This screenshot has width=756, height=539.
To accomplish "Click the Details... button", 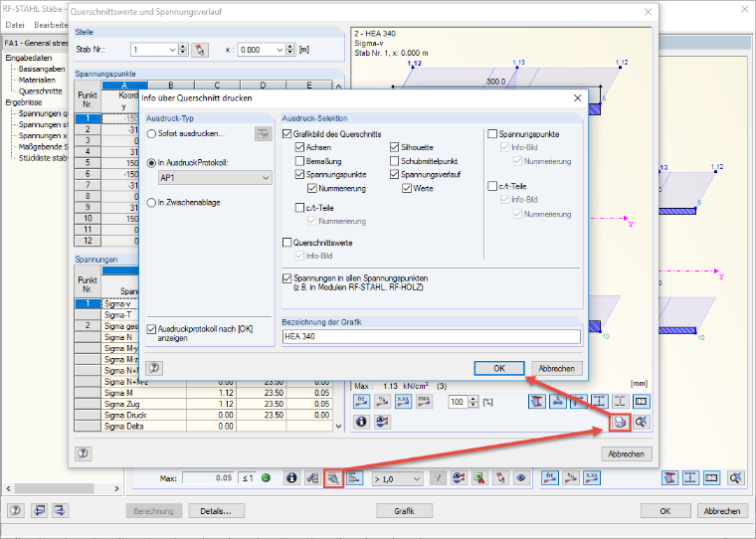I will click(x=217, y=511).
